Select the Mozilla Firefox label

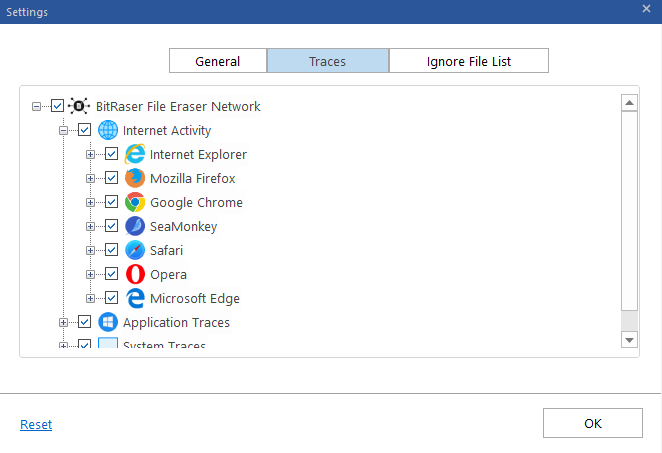click(193, 179)
